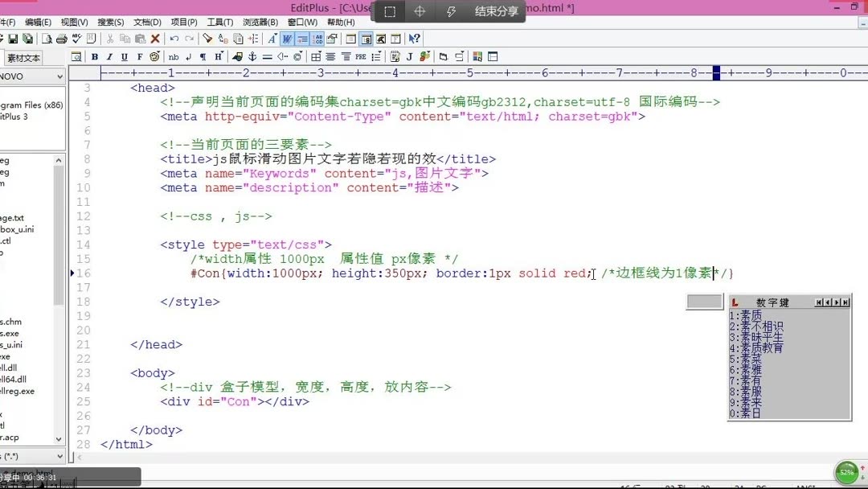The width and height of the screenshot is (868, 489).
Task: Click next-page arrow in 数字键 candidate window
Action: [x=837, y=302]
